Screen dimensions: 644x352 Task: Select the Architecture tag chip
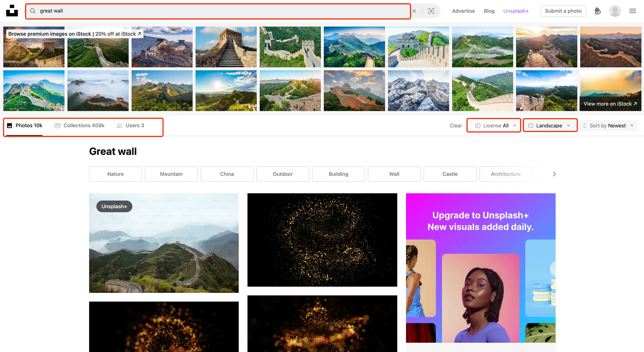[506, 174]
